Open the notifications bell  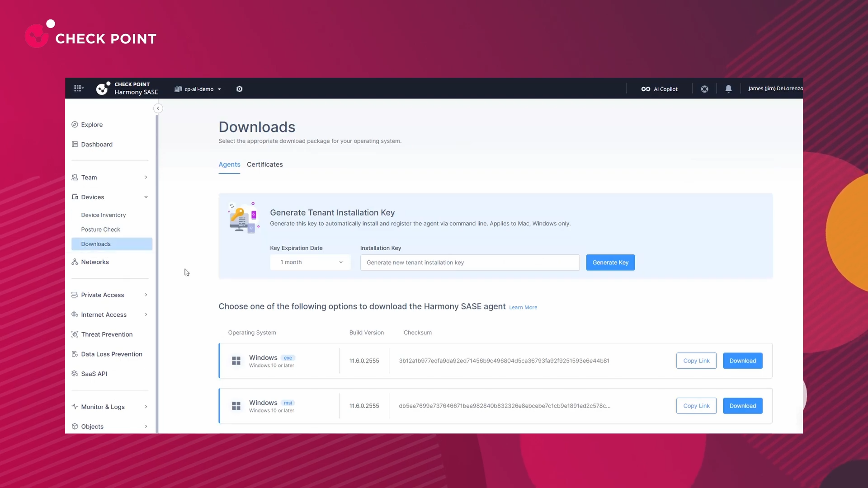tap(729, 89)
